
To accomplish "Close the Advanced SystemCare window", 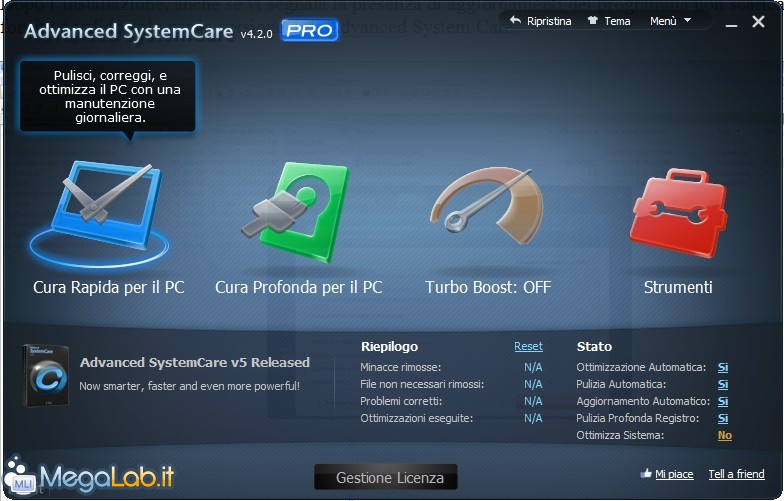I will 758,22.
